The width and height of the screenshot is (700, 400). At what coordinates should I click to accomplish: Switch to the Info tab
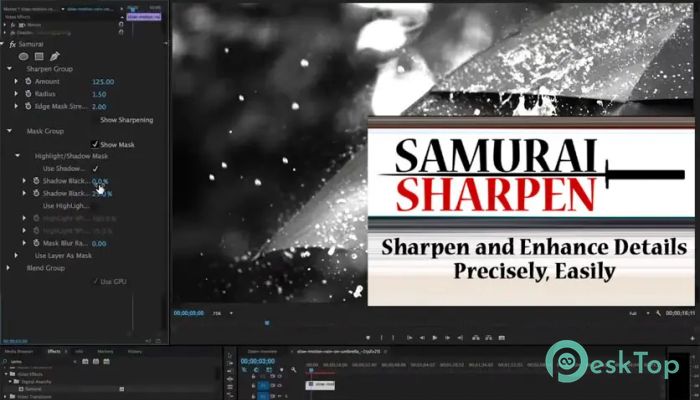79,351
